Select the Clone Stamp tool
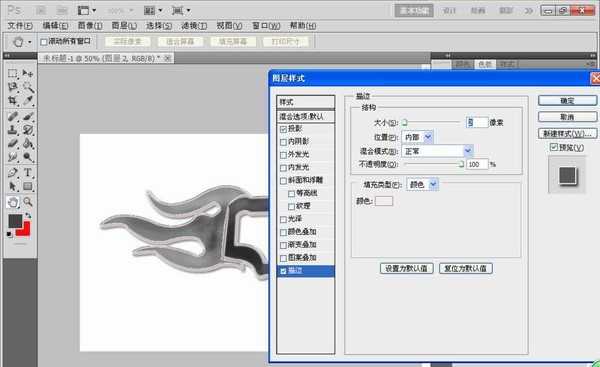 (x=13, y=130)
